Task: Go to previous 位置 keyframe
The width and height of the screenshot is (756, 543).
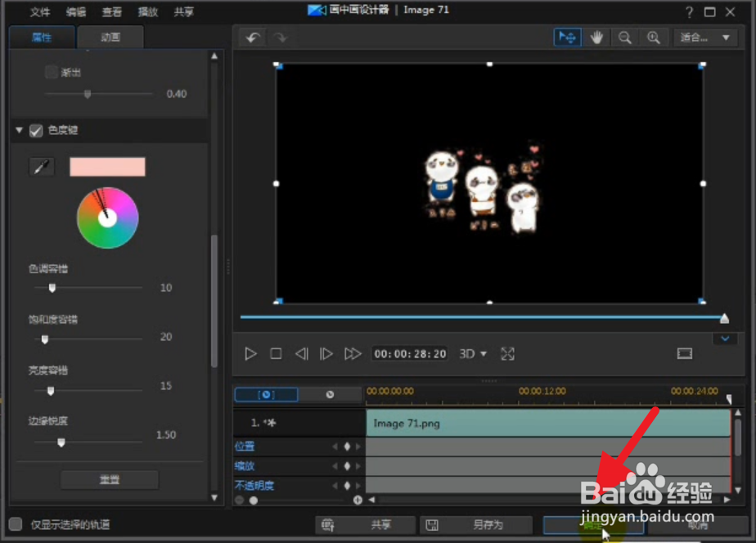Action: pos(335,447)
